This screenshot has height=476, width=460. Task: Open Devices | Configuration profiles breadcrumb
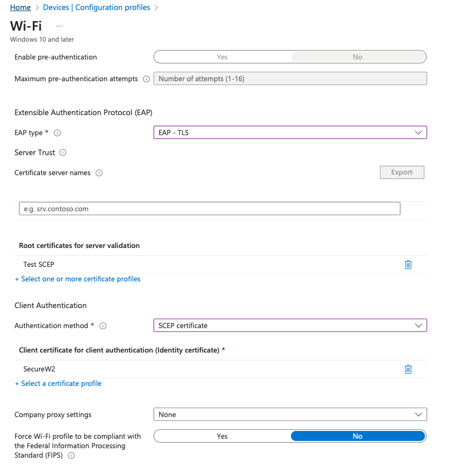(97, 7)
